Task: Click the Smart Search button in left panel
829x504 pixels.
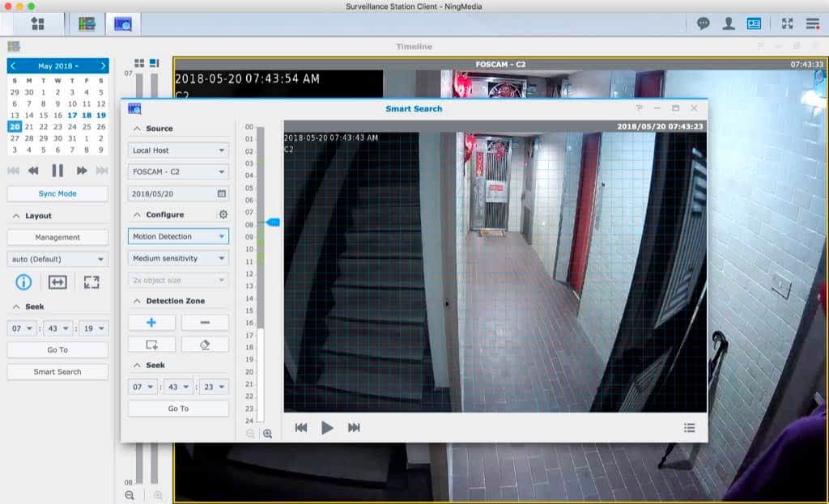Action: pyautogui.click(x=57, y=372)
